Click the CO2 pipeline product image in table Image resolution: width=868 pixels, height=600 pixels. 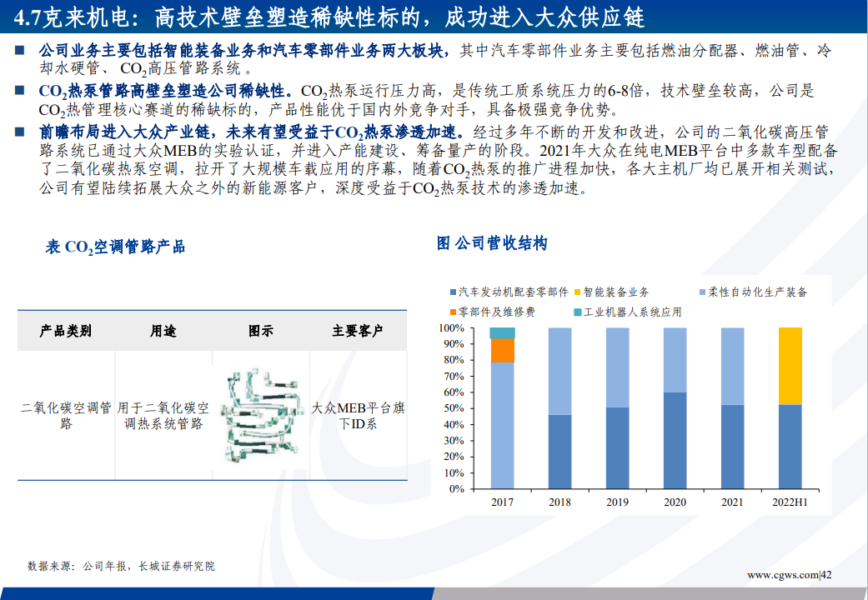pyautogui.click(x=260, y=415)
